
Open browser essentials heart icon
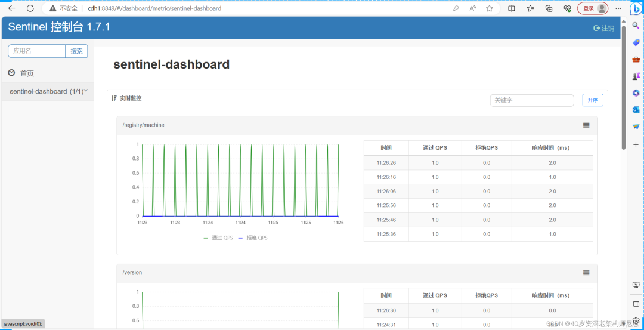coord(567,8)
